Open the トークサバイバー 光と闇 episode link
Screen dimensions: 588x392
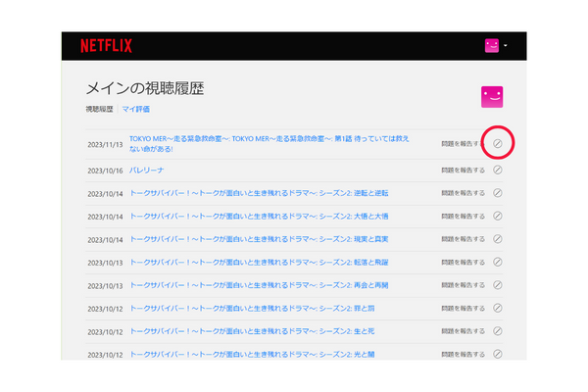[252, 355]
